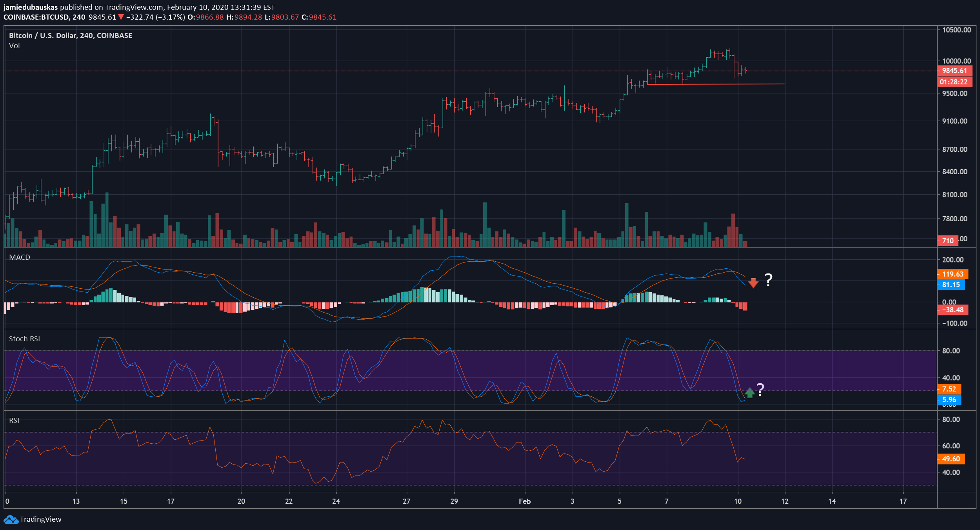The image size is (980, 530).
Task: Click the TradingView cloud logo icon
Action: click(x=11, y=519)
